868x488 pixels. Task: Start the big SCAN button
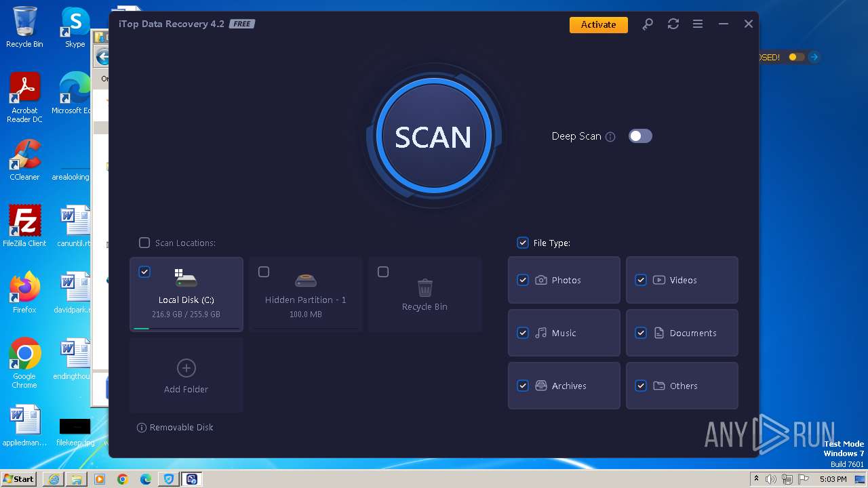coord(433,136)
